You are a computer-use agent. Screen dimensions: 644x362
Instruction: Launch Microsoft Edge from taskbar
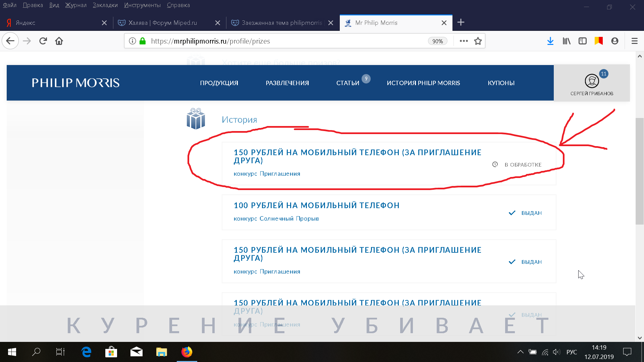87,352
